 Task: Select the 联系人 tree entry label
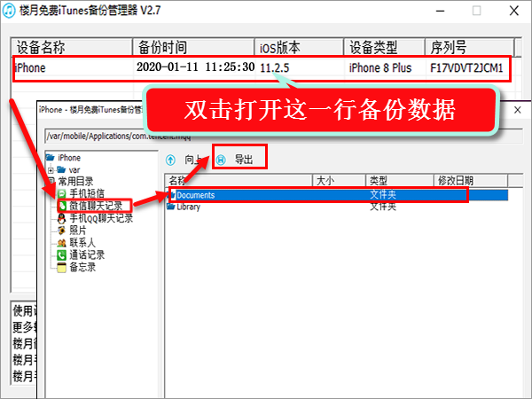82,242
